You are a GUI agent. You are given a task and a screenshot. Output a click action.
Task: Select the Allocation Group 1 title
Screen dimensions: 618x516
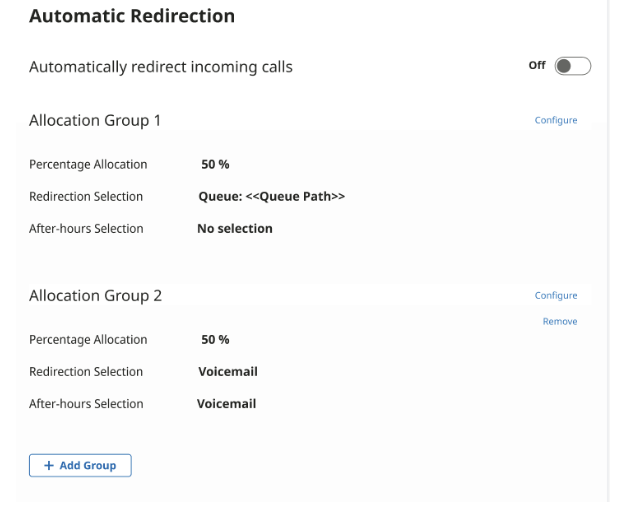[95, 121]
